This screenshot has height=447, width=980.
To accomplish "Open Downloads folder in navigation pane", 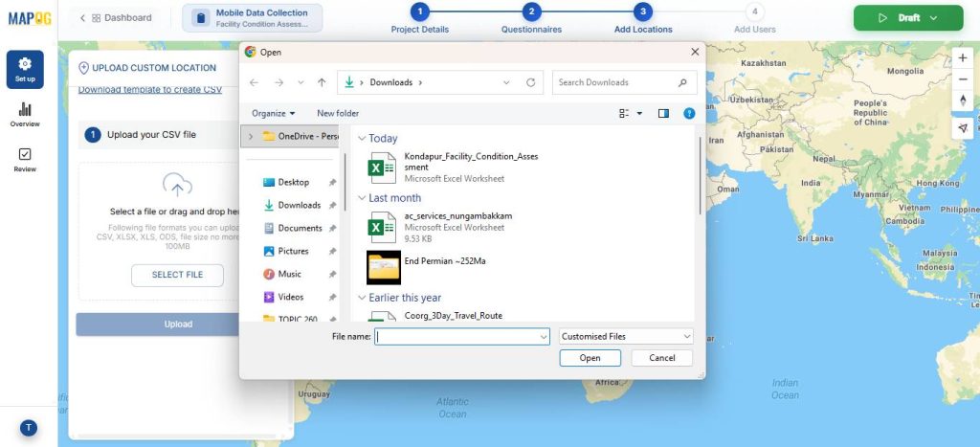I will pyautogui.click(x=299, y=205).
